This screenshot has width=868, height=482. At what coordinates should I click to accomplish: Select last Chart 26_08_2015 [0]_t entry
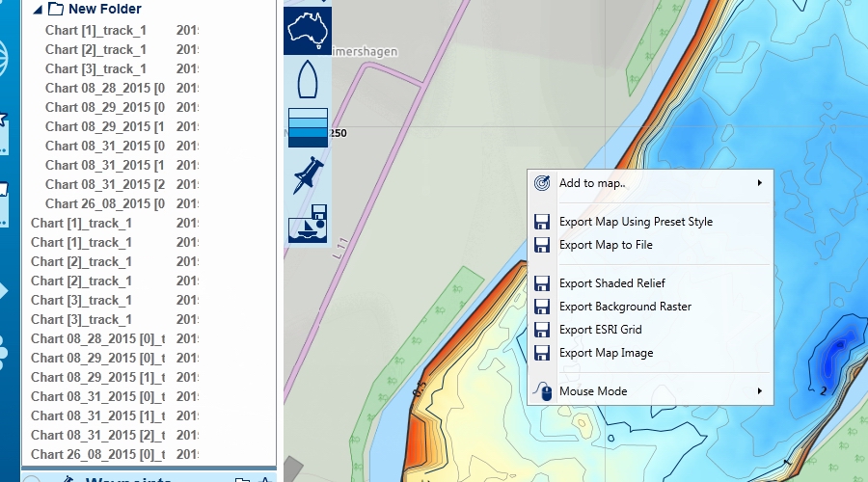click(x=97, y=454)
